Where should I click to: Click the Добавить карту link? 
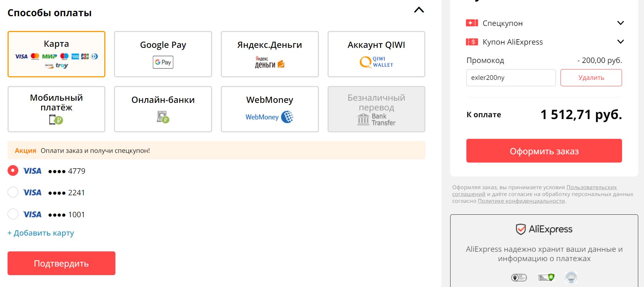click(41, 233)
